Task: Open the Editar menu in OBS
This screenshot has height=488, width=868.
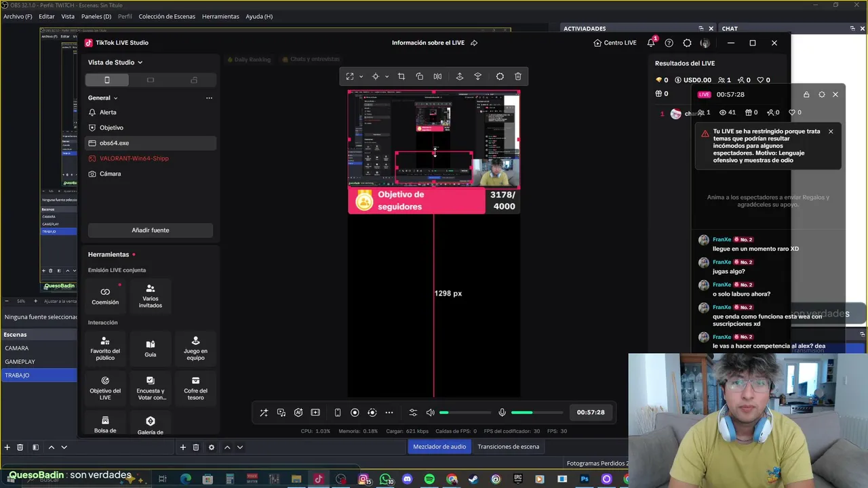Action: (47, 16)
